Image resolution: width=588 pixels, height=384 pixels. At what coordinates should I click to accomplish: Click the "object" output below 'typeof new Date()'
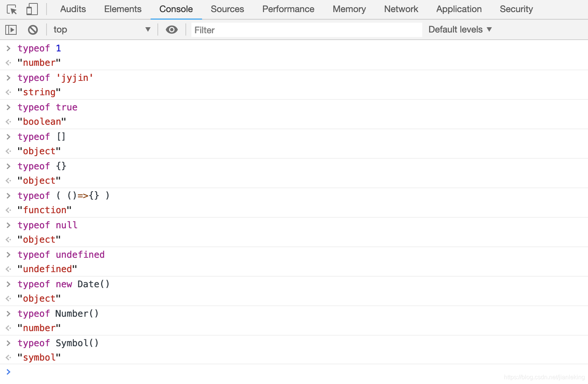(x=39, y=299)
